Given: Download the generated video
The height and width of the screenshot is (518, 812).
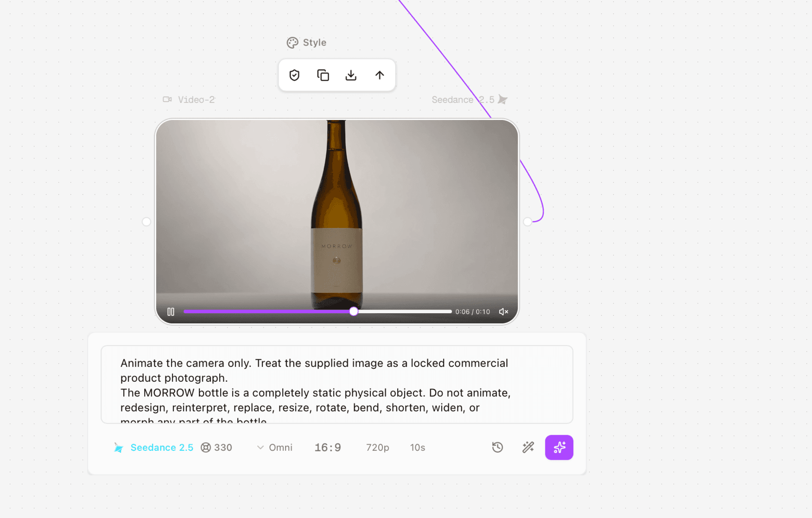Looking at the screenshot, I should [x=351, y=75].
